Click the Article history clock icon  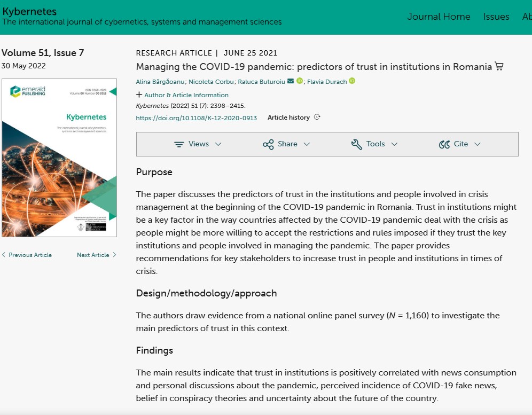click(x=317, y=117)
